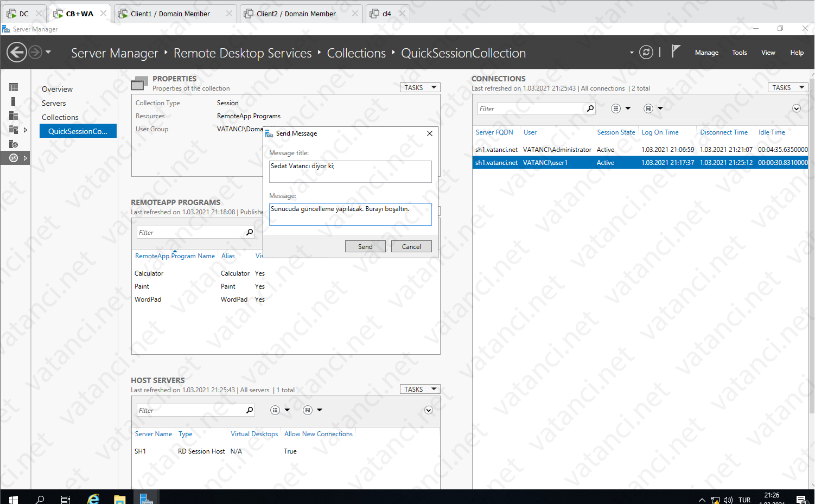Click the Send button
Image resolution: width=815 pixels, height=504 pixels.
pyautogui.click(x=365, y=246)
